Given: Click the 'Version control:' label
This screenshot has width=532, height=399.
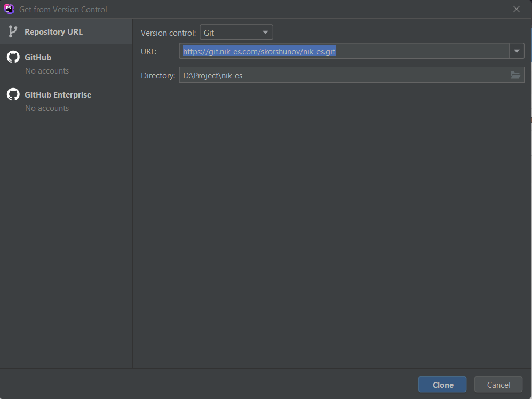Looking at the screenshot, I should [168, 33].
